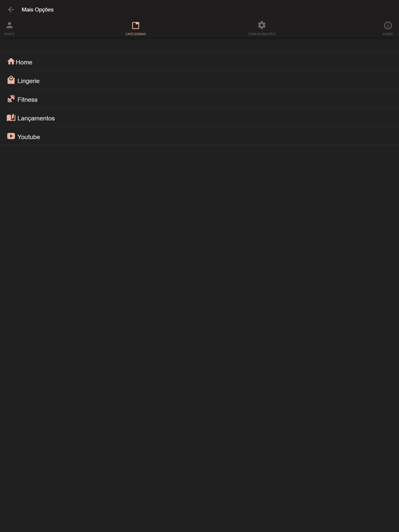Select the CONFIGURAÇÕES tab label

pyautogui.click(x=262, y=34)
